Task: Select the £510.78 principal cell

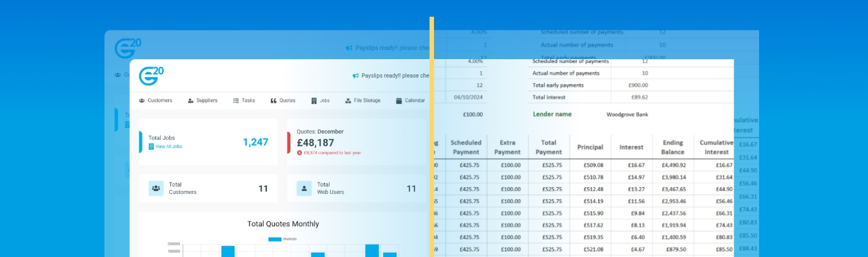Action: 593,177
